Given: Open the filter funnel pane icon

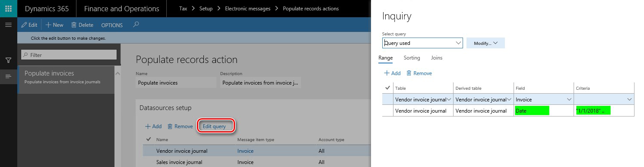Looking at the screenshot, I should coord(8,60).
